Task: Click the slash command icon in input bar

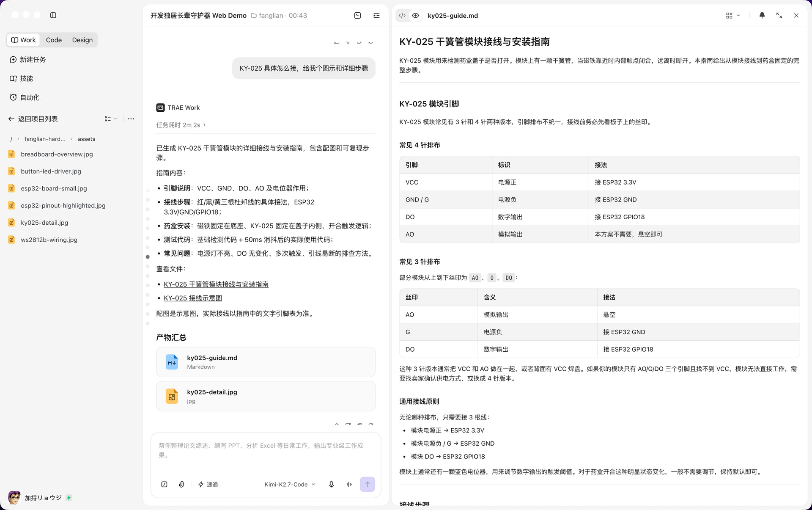Action: (x=165, y=485)
